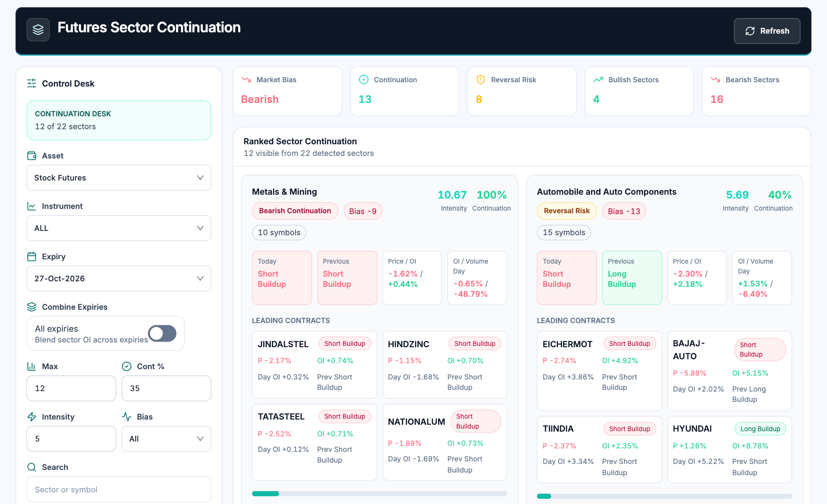Click the Continuation 13 stat card

click(x=404, y=91)
